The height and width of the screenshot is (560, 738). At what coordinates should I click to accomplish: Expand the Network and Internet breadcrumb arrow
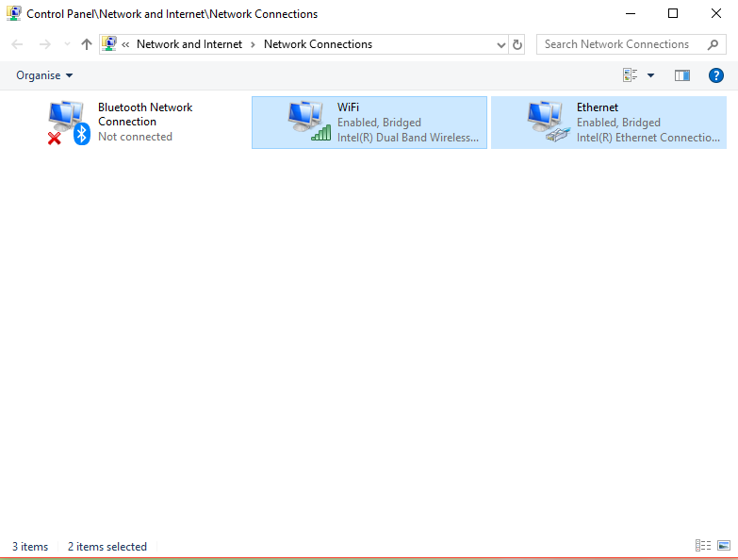pyautogui.click(x=253, y=44)
